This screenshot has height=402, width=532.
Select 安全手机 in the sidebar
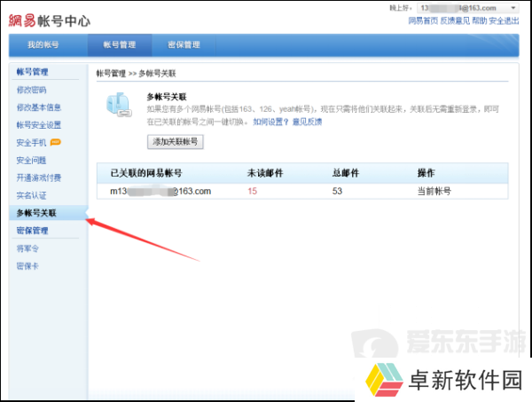32,143
